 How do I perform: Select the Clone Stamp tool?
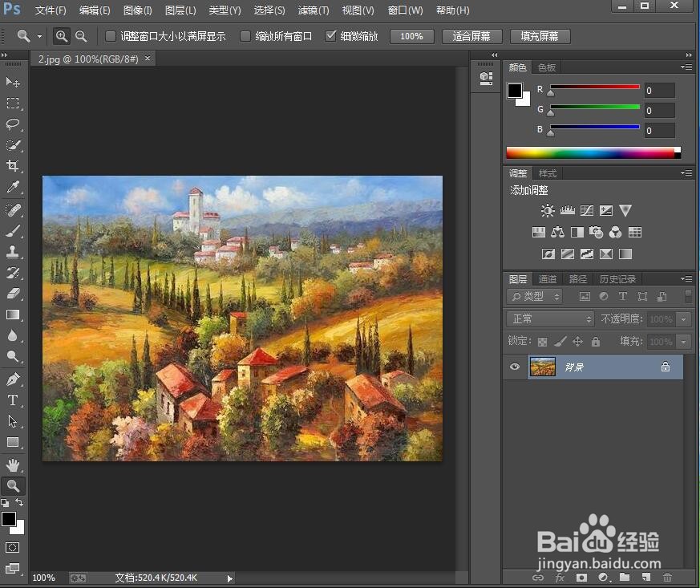coord(13,251)
